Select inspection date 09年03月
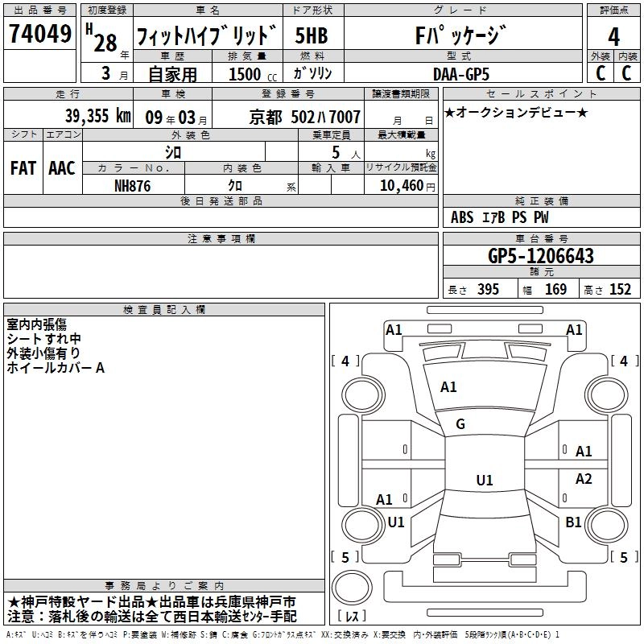The height and width of the screenshot is (644, 644). pyautogui.click(x=175, y=118)
